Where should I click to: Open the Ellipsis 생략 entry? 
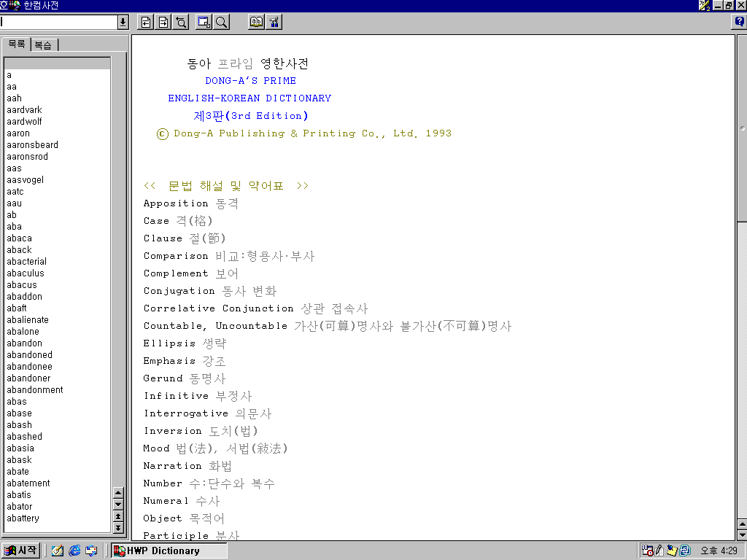185,343
